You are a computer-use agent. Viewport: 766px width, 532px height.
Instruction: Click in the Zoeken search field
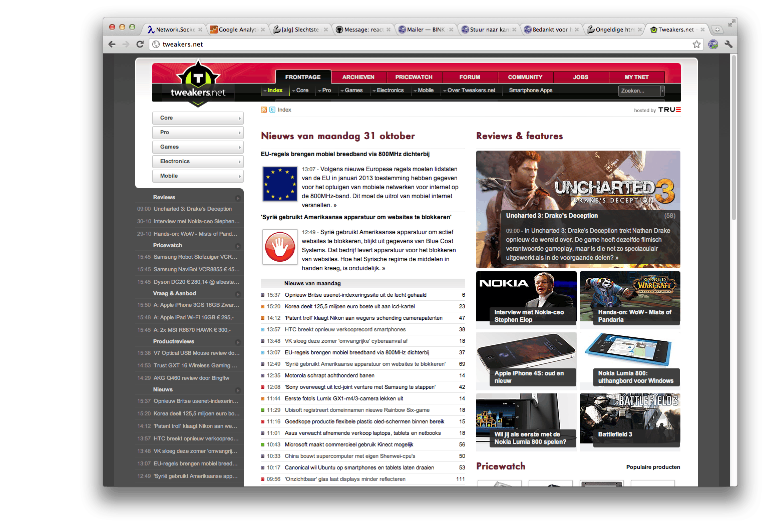point(639,91)
